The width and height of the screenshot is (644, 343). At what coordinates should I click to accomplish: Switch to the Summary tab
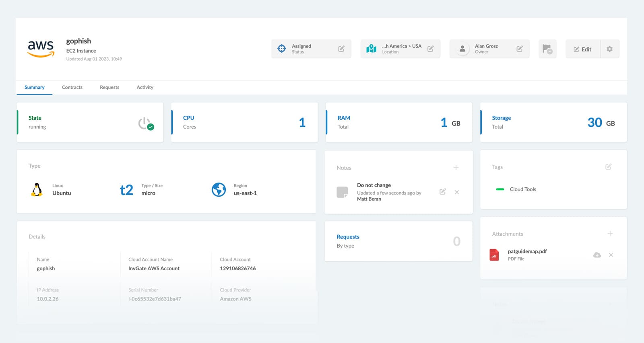[x=35, y=87]
